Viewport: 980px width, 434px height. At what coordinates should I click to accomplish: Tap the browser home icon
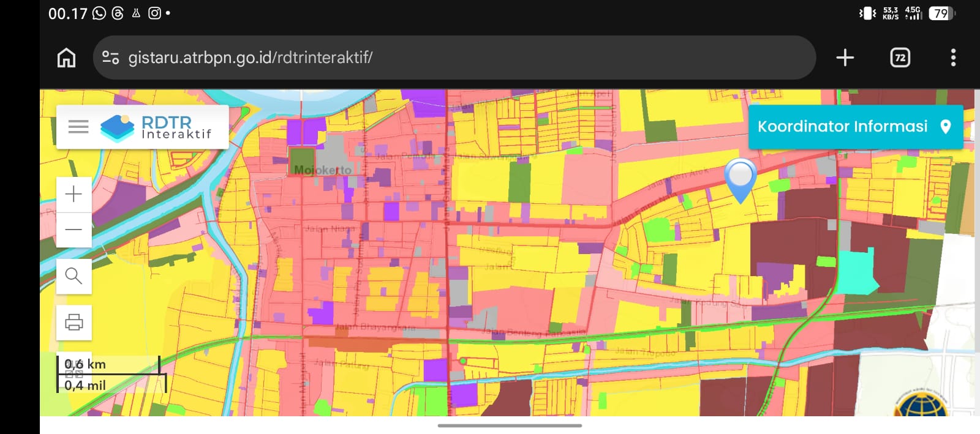[x=66, y=58]
